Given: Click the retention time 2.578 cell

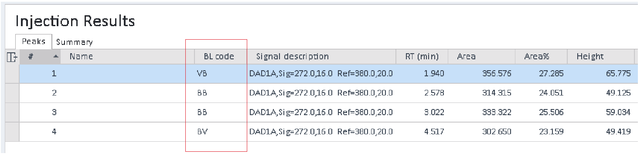Looking at the screenshot, I should click(433, 93).
